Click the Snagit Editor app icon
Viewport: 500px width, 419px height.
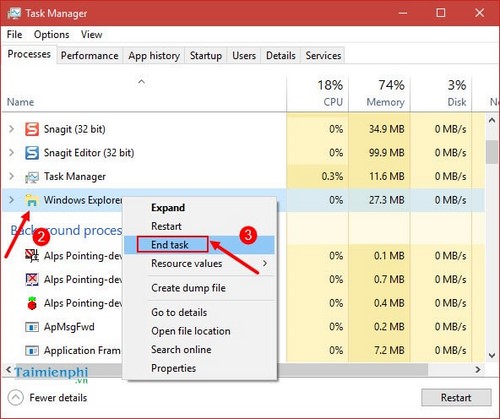tap(32, 153)
